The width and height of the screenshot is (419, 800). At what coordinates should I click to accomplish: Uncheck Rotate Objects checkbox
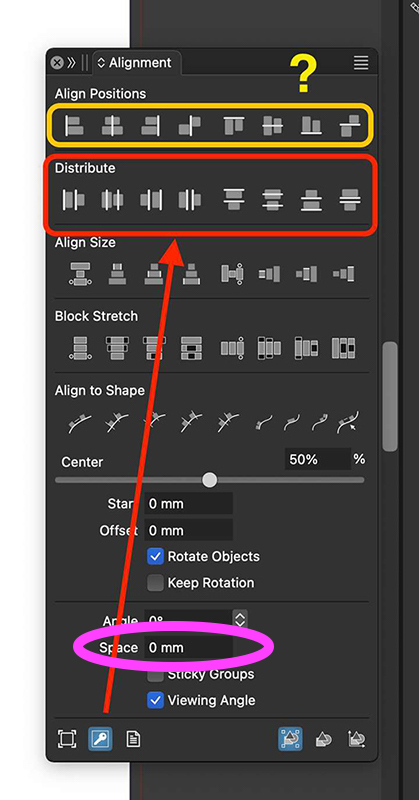point(155,556)
